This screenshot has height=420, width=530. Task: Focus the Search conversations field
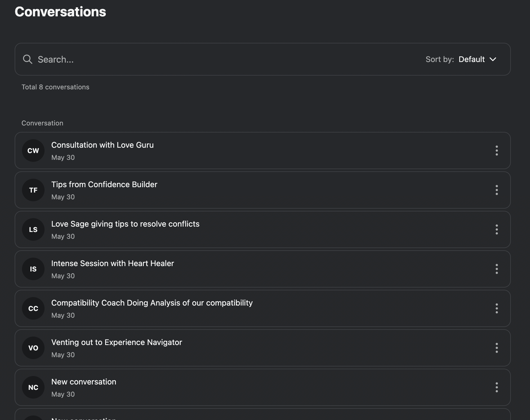(197, 59)
